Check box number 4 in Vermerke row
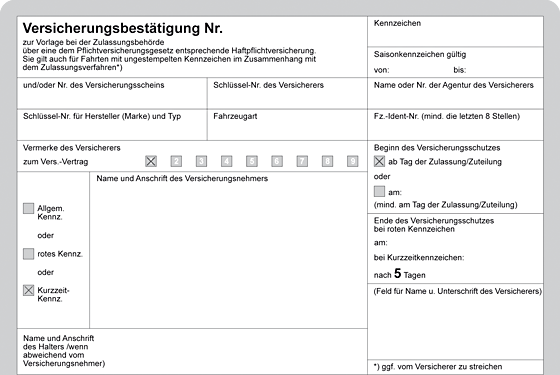Screen dimensions: 560x375 point(226,161)
